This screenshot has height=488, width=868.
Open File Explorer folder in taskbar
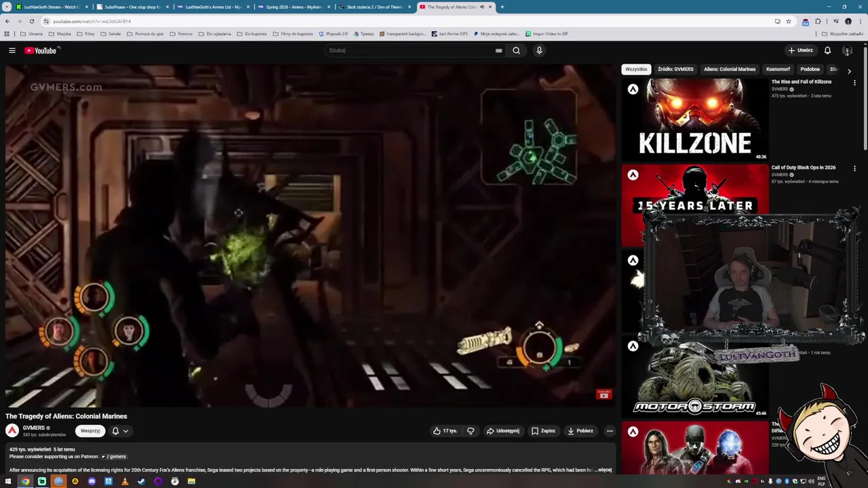[x=191, y=481]
